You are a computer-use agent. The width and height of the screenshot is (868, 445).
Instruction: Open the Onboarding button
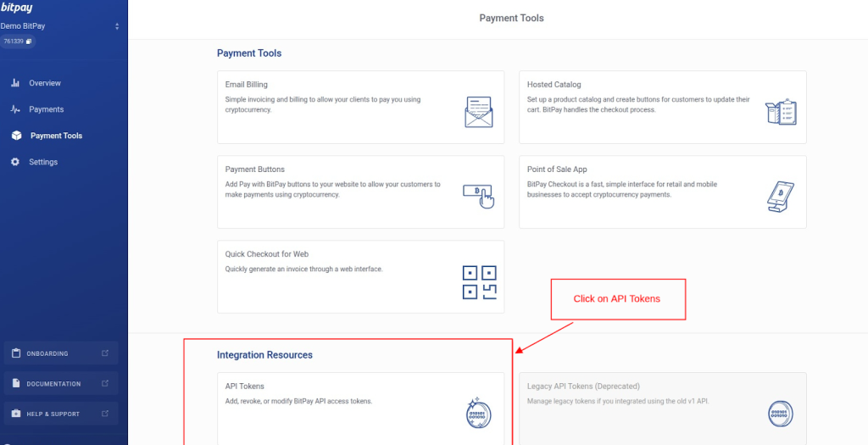[61, 353]
